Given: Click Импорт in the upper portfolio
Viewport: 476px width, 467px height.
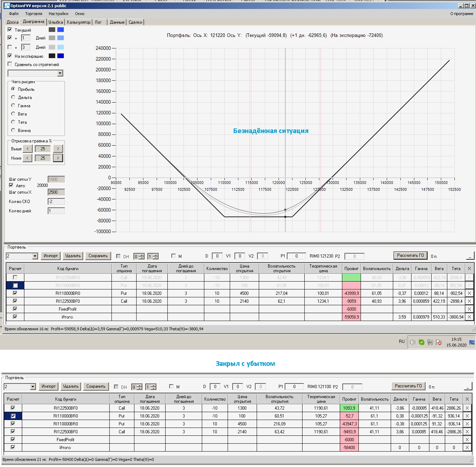Looking at the screenshot, I should pyautogui.click(x=51, y=256).
